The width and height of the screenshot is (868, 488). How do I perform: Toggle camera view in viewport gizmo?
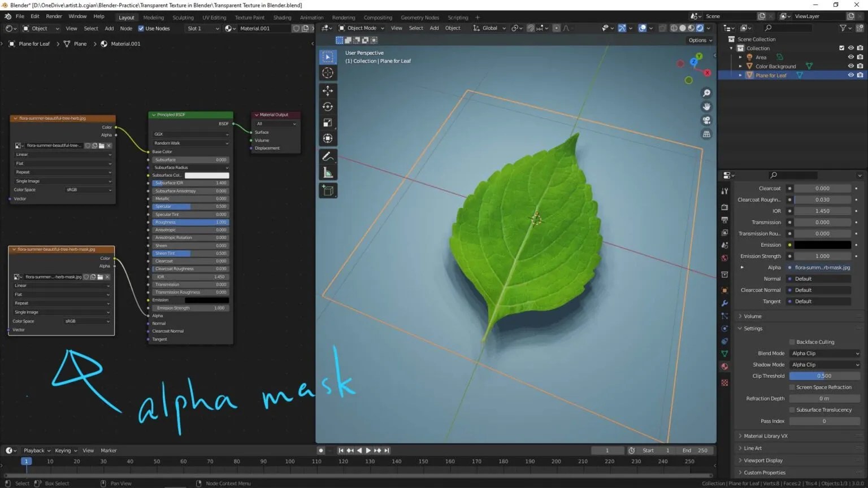(x=706, y=120)
